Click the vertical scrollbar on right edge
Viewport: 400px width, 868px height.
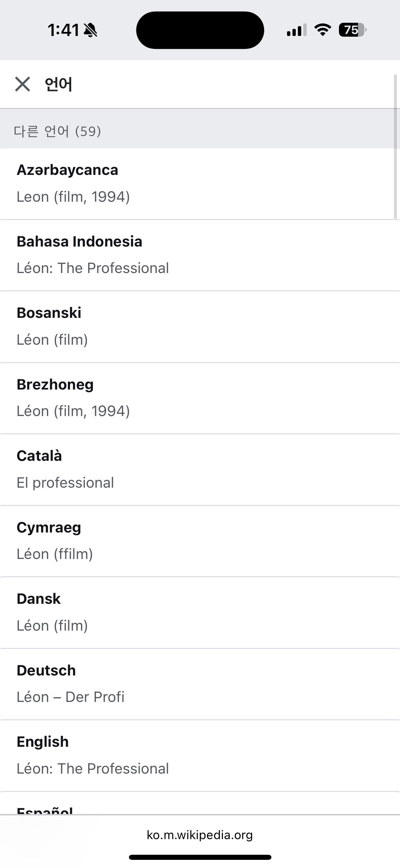(395, 147)
